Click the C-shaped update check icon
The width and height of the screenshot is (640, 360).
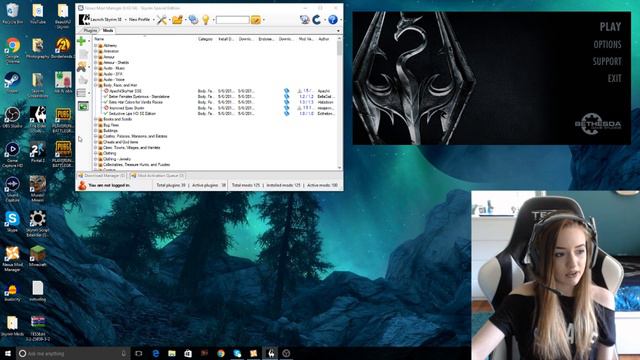tap(317, 19)
